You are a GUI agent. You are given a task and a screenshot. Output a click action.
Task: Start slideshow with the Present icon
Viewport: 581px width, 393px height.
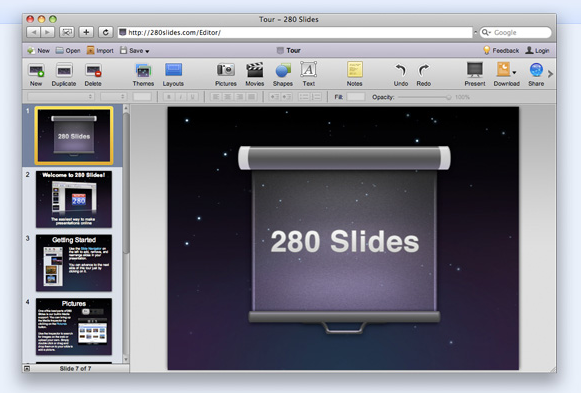pyautogui.click(x=475, y=70)
